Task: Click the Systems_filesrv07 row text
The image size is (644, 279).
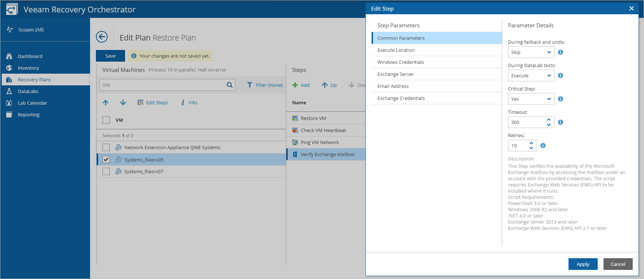Action: tap(144, 171)
